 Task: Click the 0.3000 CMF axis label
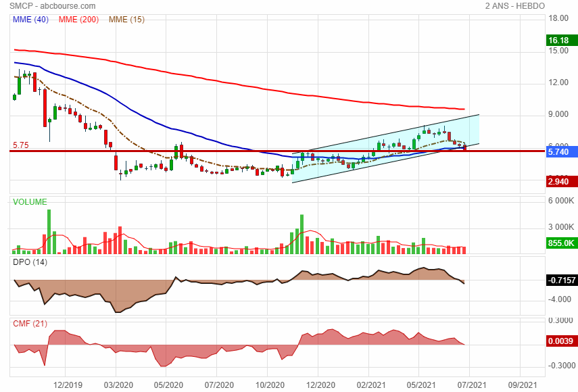tap(562, 321)
